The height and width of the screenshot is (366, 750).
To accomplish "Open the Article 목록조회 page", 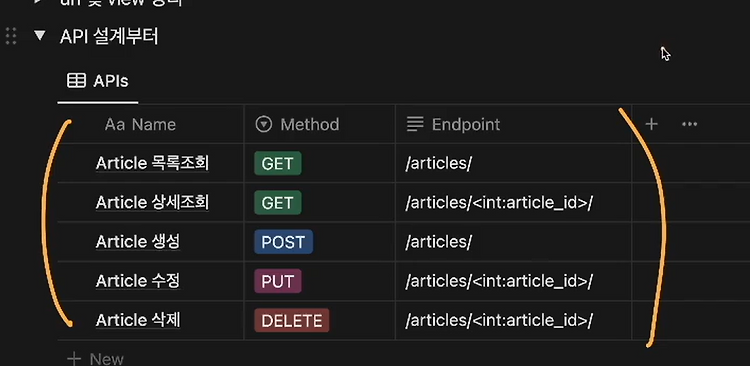I will pyautogui.click(x=152, y=164).
